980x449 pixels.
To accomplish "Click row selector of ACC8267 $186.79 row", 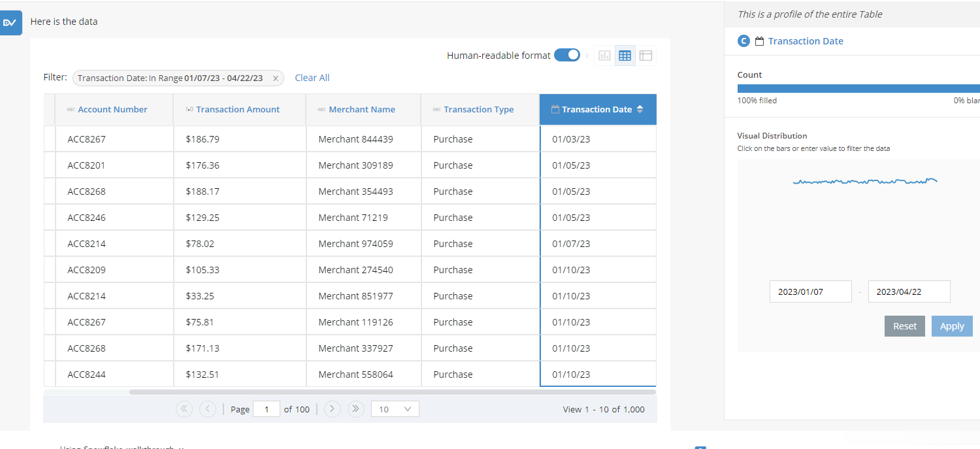I will click(x=50, y=139).
